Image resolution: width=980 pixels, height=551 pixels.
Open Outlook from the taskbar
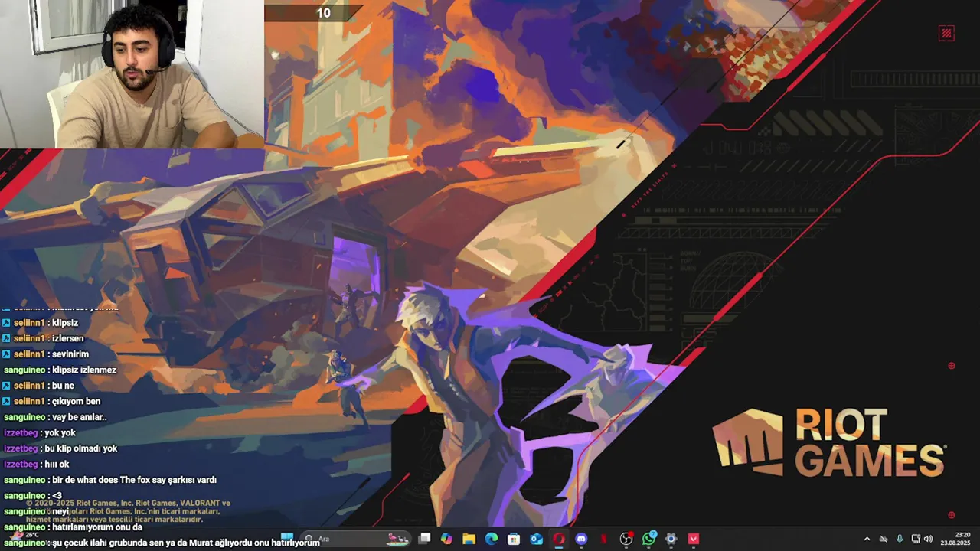(x=536, y=539)
